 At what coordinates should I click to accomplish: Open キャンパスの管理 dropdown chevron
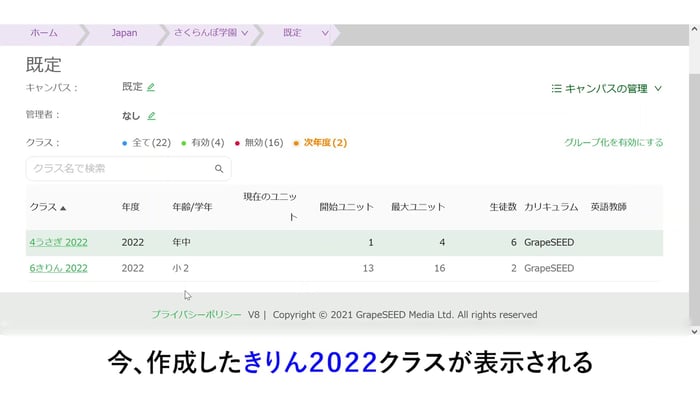pyautogui.click(x=658, y=88)
